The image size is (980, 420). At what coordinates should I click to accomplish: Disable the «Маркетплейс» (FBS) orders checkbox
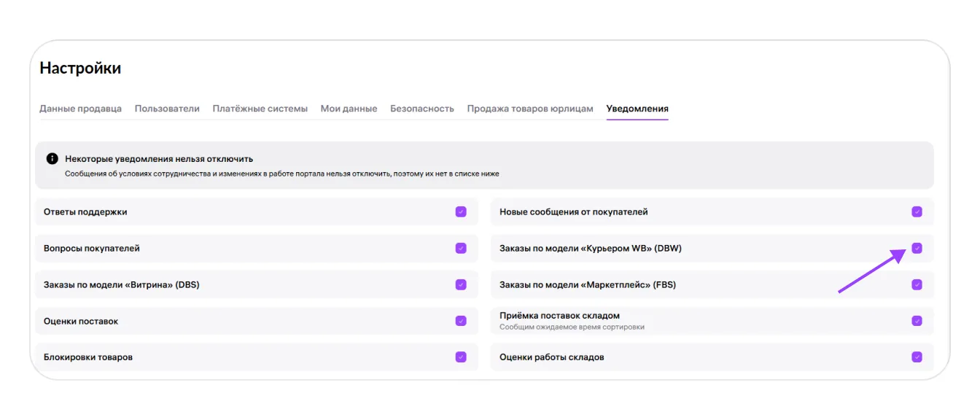[917, 284]
